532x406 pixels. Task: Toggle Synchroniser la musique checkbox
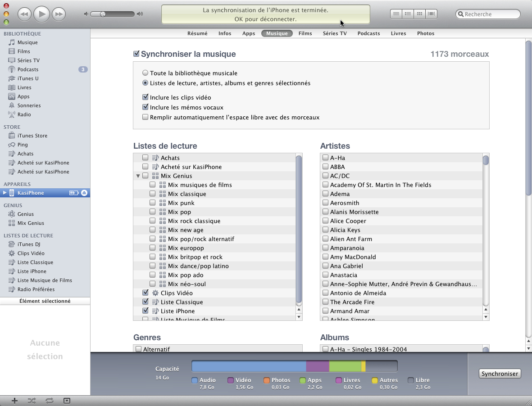[136, 54]
